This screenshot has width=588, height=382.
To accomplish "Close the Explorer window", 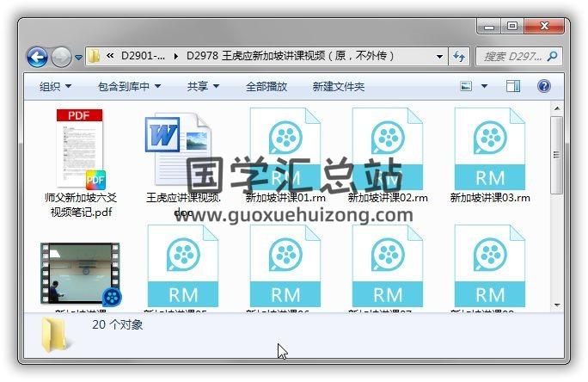I will [544, 27].
